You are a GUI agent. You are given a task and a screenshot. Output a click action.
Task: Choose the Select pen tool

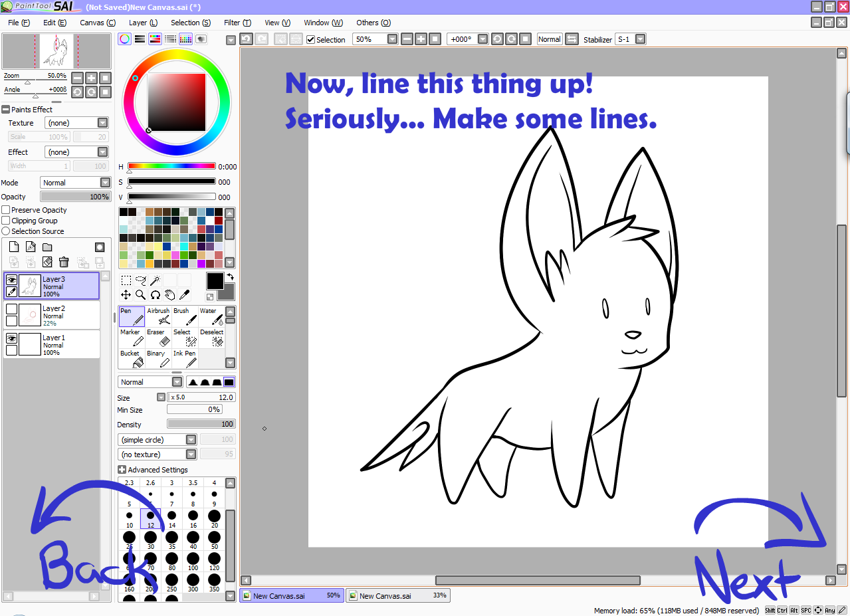185,338
